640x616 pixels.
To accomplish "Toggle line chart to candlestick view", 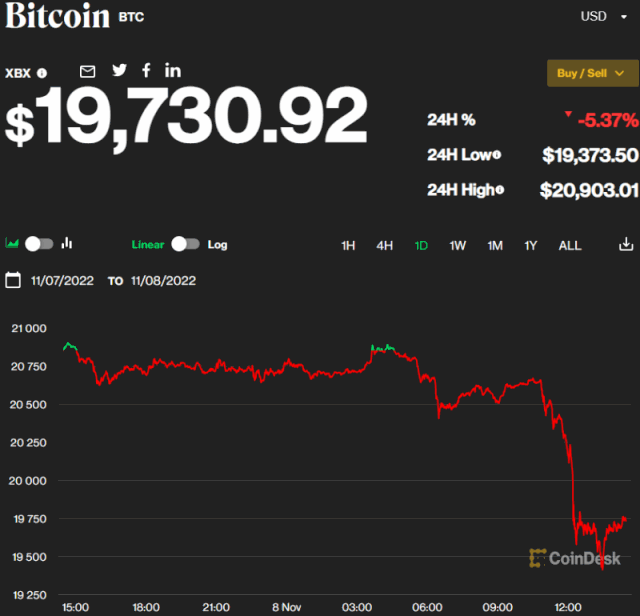I will coord(39,243).
